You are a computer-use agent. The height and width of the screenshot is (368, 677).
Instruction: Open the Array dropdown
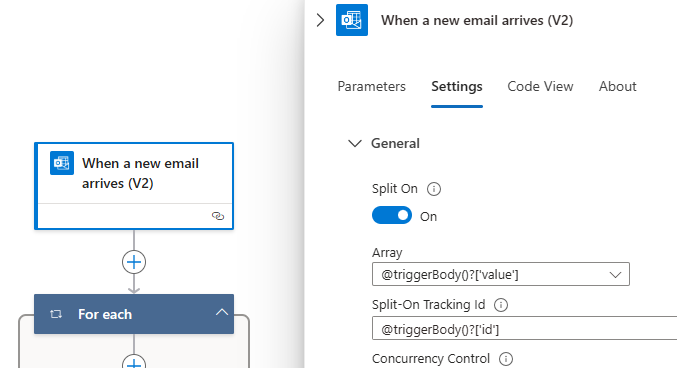501,274
